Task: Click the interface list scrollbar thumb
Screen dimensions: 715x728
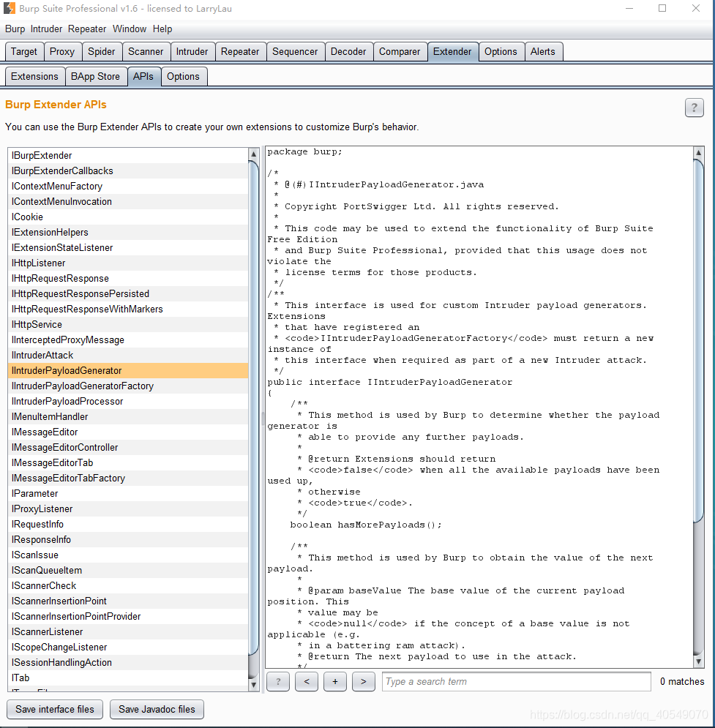Action: tap(253, 408)
